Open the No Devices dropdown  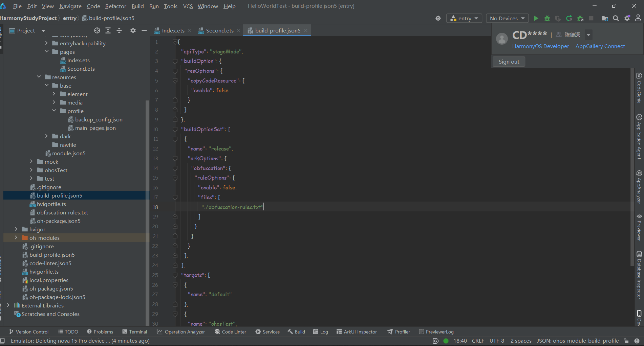[x=507, y=18]
